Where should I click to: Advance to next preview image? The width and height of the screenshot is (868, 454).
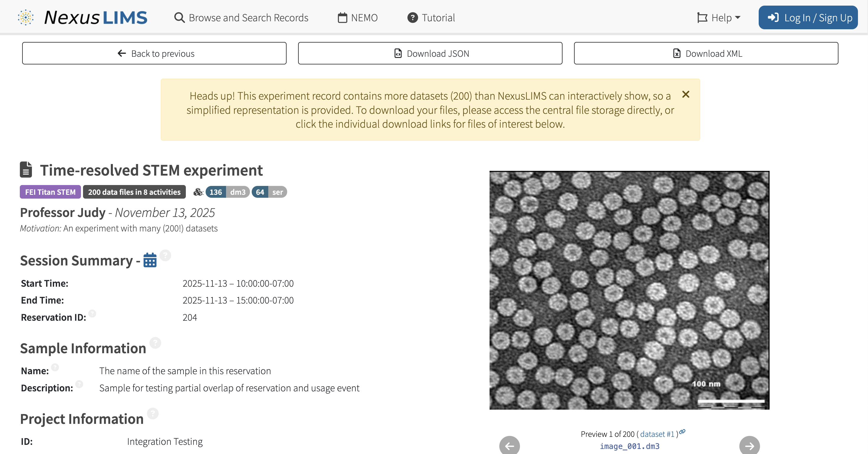tap(749, 445)
